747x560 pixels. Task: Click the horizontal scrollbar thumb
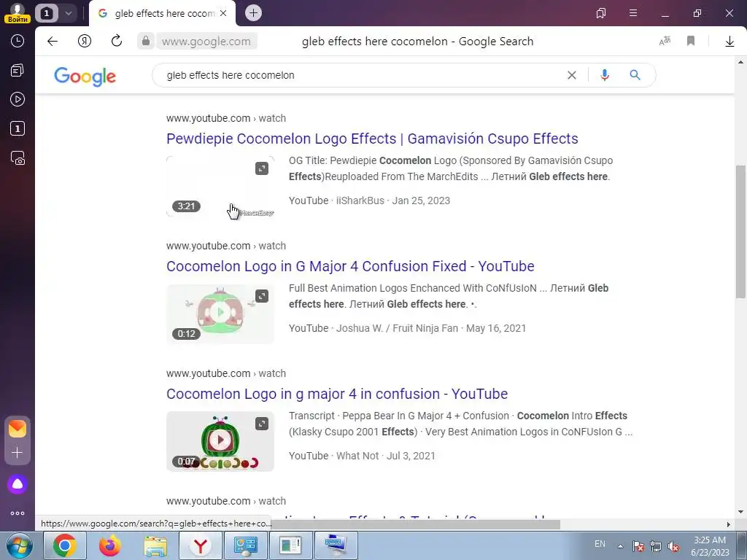click(415, 524)
